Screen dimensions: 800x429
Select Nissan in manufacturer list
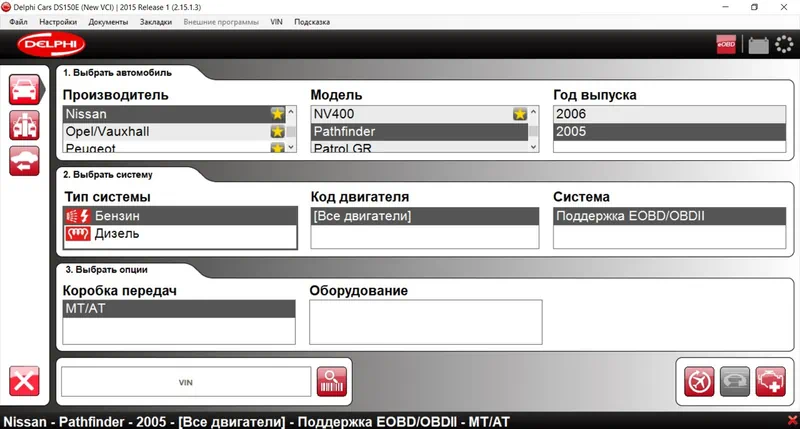(174, 114)
